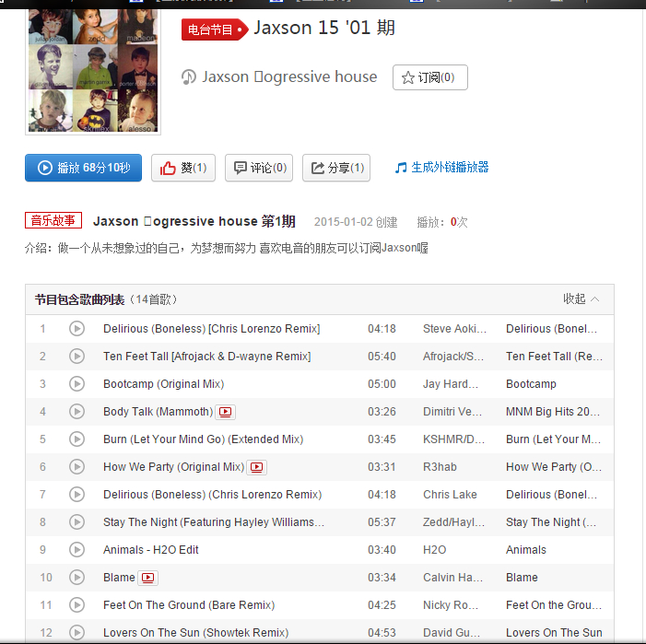Viewport: 646px width, 644px height.
Task: Open artist Zedd/Hayl...
Action: click(x=453, y=522)
